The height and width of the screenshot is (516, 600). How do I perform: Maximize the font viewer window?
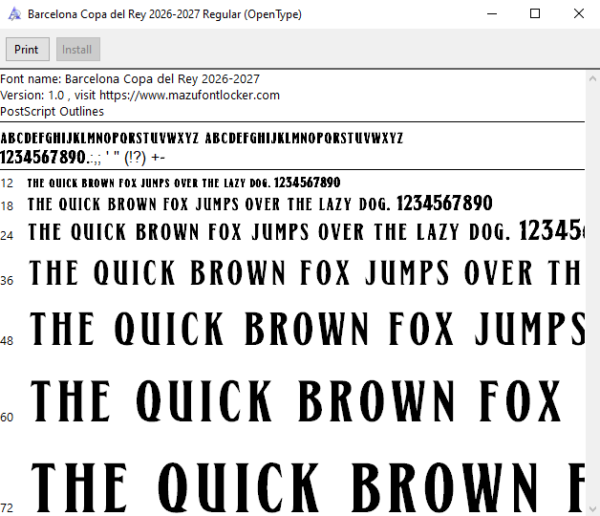(535, 14)
